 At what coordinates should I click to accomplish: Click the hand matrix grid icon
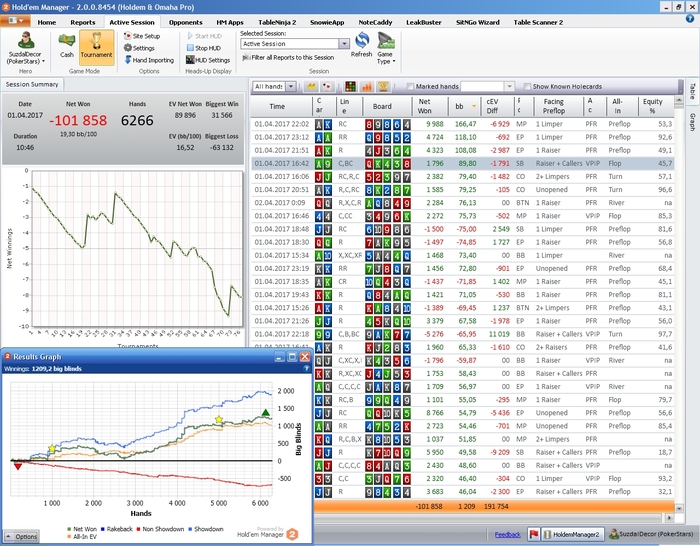350,87
